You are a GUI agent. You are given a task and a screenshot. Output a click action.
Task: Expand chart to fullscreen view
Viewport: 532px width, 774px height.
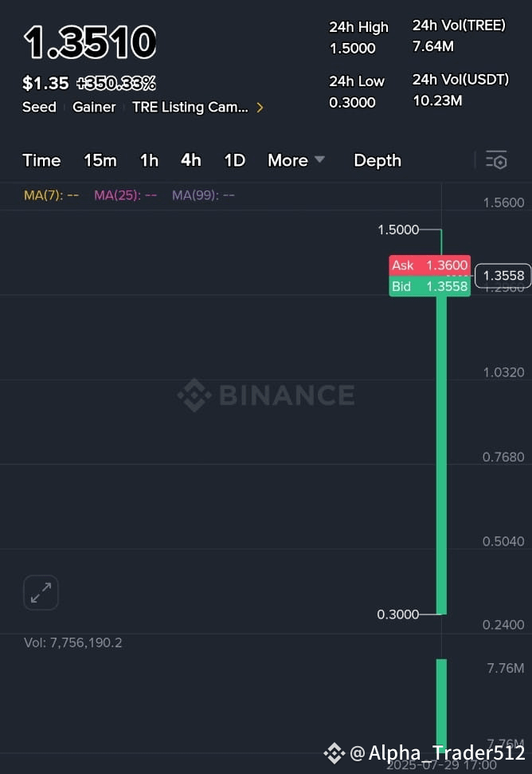41,592
